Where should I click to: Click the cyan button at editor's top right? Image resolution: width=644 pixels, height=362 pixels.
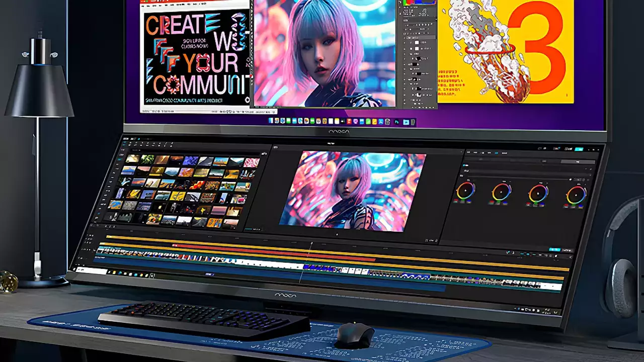(x=579, y=149)
